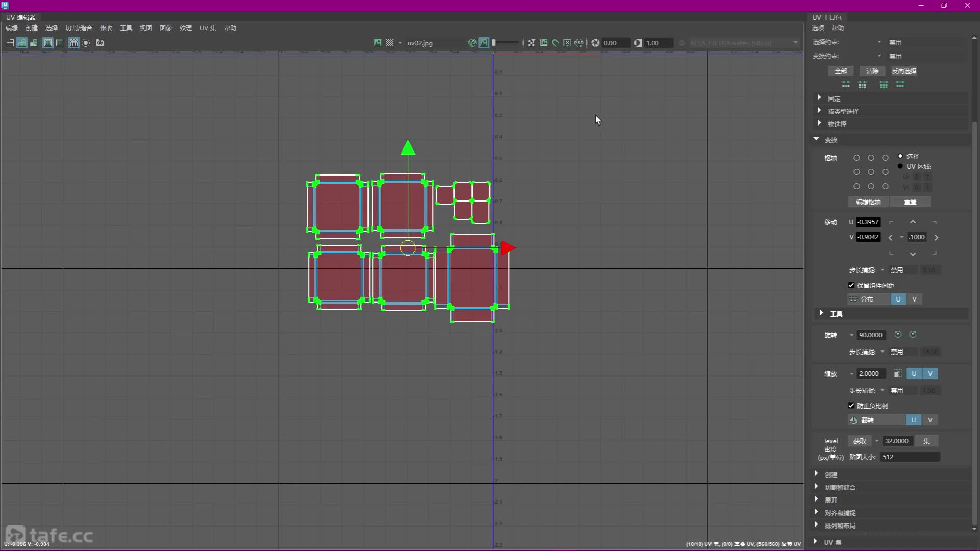
Task: Click rotate counterclockwise icon beside 90.0000
Action: 898,335
